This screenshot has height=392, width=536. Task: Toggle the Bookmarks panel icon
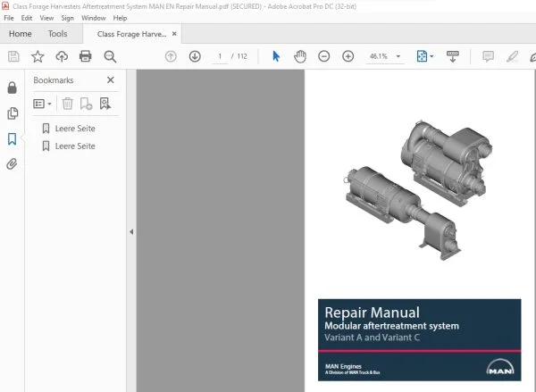(x=12, y=139)
